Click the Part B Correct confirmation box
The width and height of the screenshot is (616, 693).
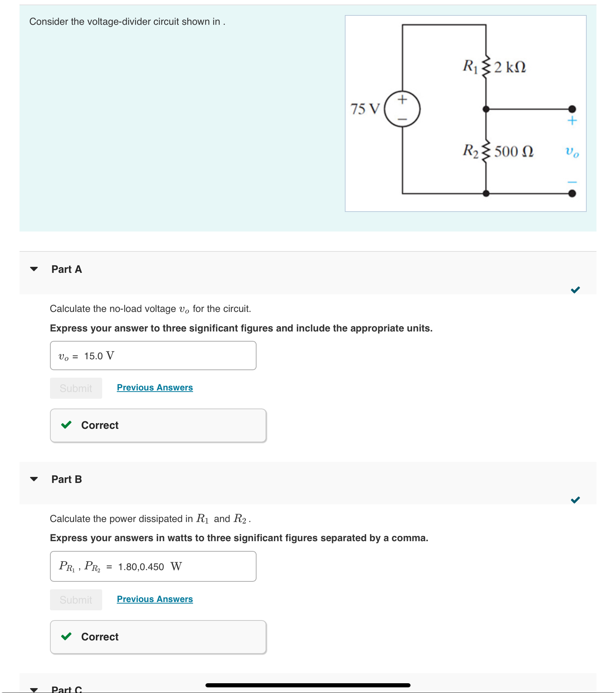(x=158, y=637)
